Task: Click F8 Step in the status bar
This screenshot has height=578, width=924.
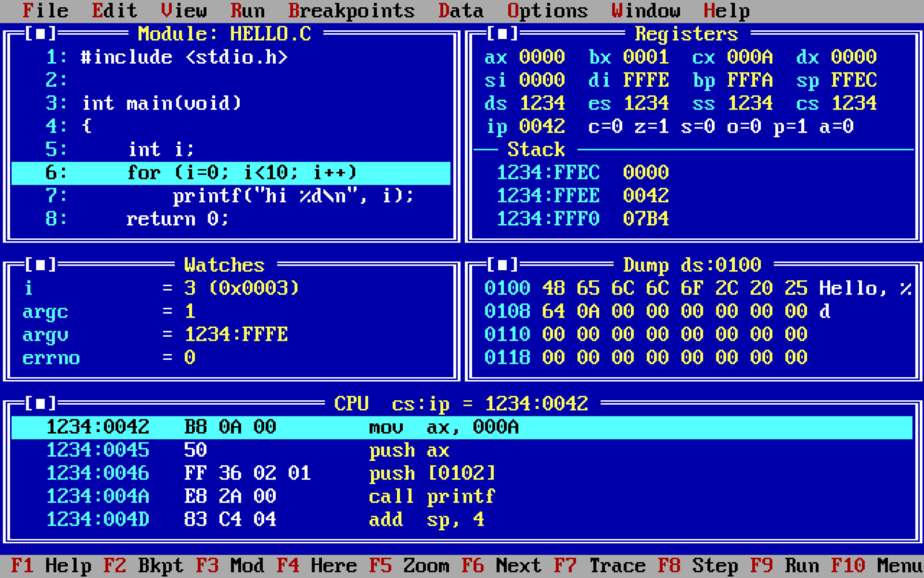Action: pyautogui.click(x=698, y=566)
